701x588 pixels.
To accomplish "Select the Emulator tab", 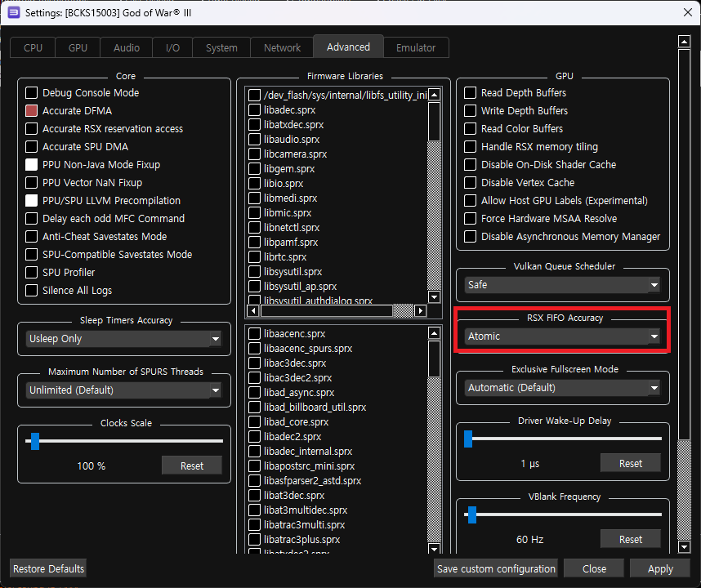I will [x=416, y=48].
